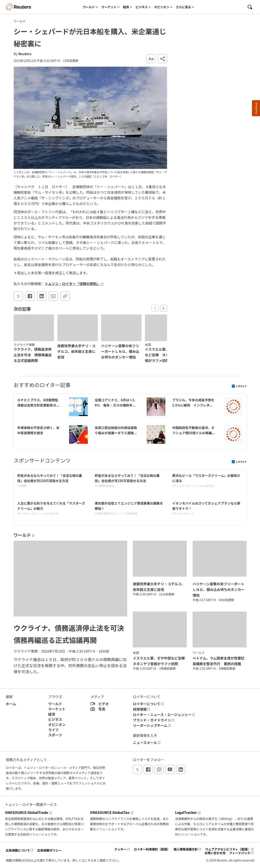Viewport: 260px width, 868px height.
Task: Click the share icon beside the Aa button
Action: (162, 59)
